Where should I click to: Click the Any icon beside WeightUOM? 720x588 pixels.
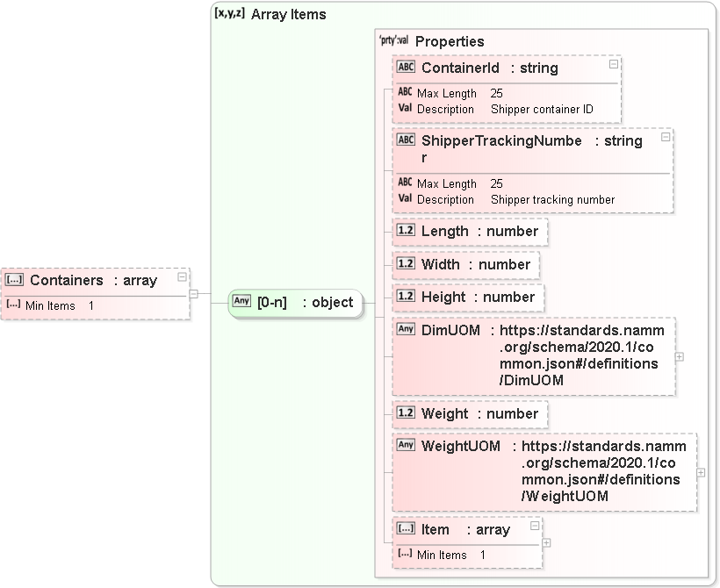406,445
